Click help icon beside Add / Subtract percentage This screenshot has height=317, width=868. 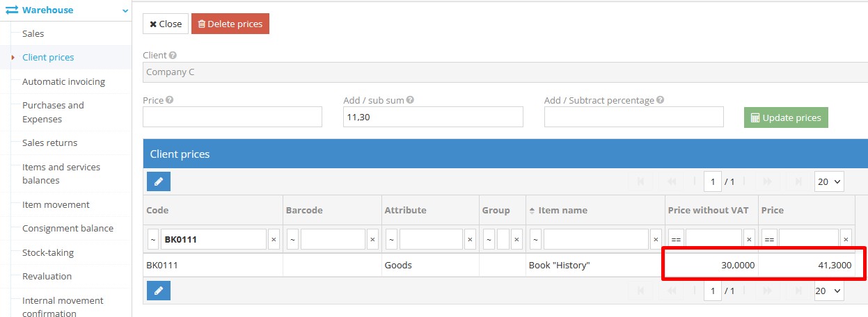click(660, 100)
